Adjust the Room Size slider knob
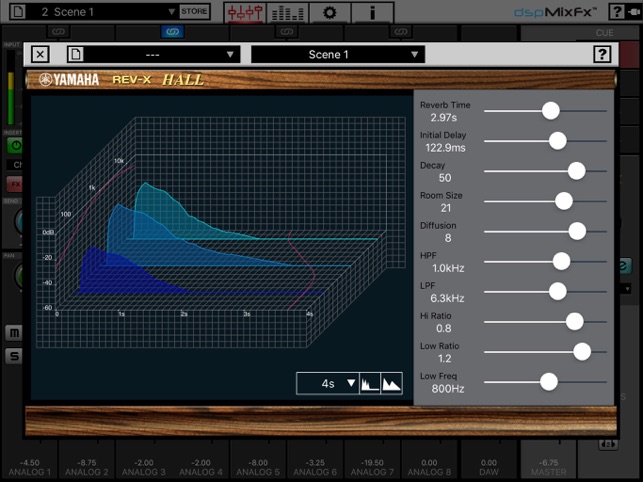The image size is (643, 482). coord(563,201)
